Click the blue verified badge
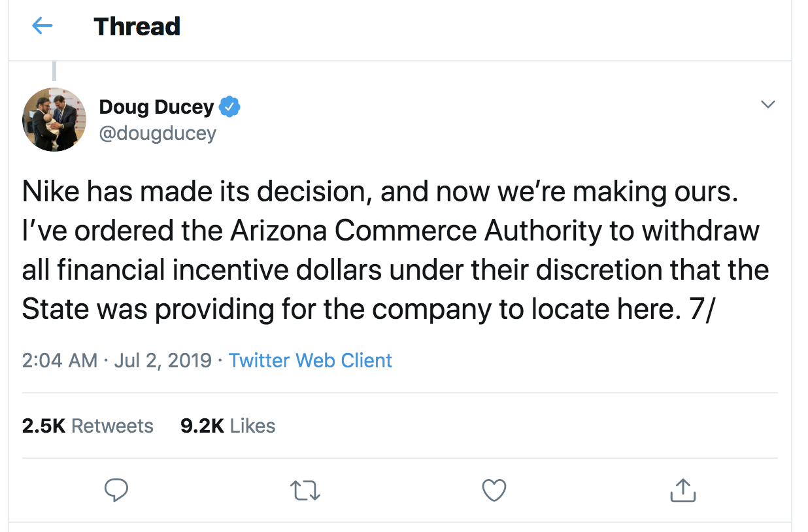Image resolution: width=808 pixels, height=532 pixels. (229, 107)
